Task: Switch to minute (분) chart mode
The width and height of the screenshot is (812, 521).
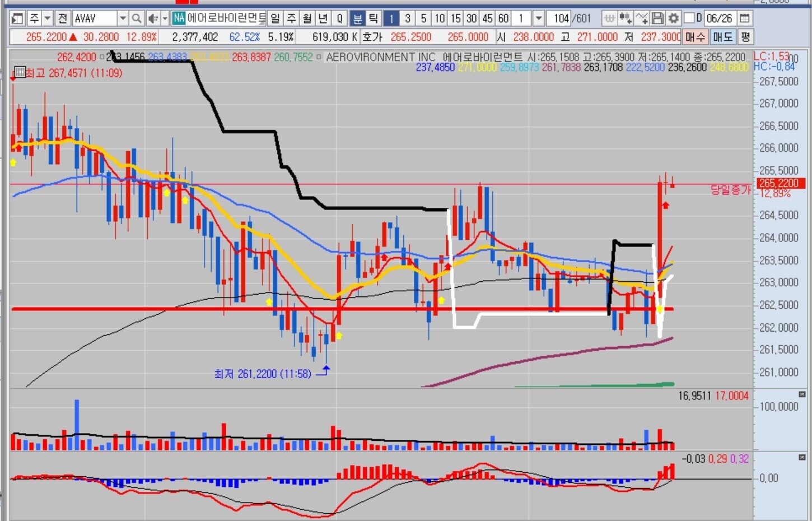Action: [357, 18]
